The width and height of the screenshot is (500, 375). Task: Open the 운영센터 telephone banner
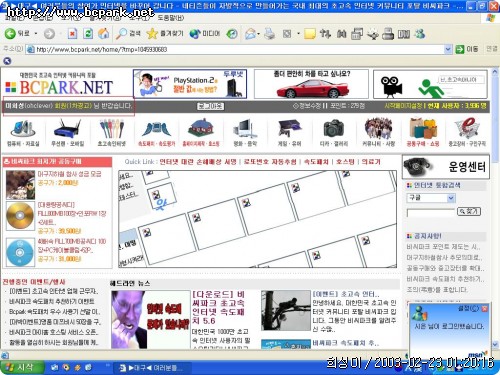[446, 166]
